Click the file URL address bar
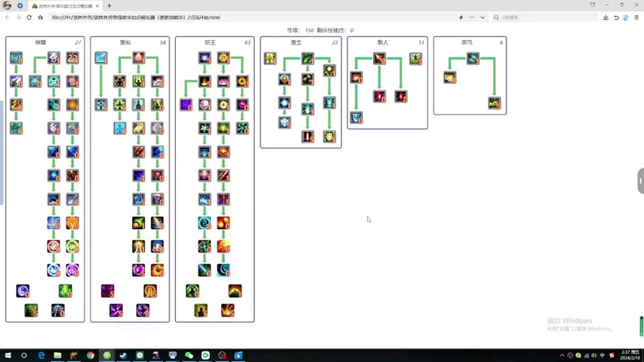Viewport: 644px width, 362px height. (251, 17)
